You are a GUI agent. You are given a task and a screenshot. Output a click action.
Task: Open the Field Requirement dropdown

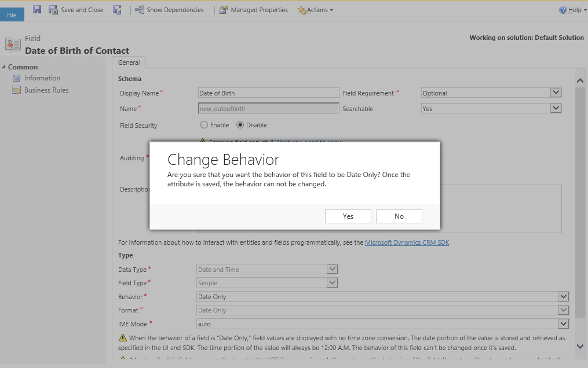point(556,93)
